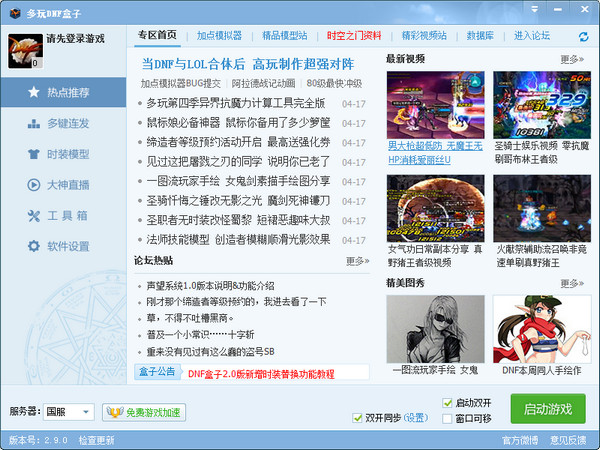Click 更多 next to 最新视频
The height and width of the screenshot is (450, 600).
point(572,59)
